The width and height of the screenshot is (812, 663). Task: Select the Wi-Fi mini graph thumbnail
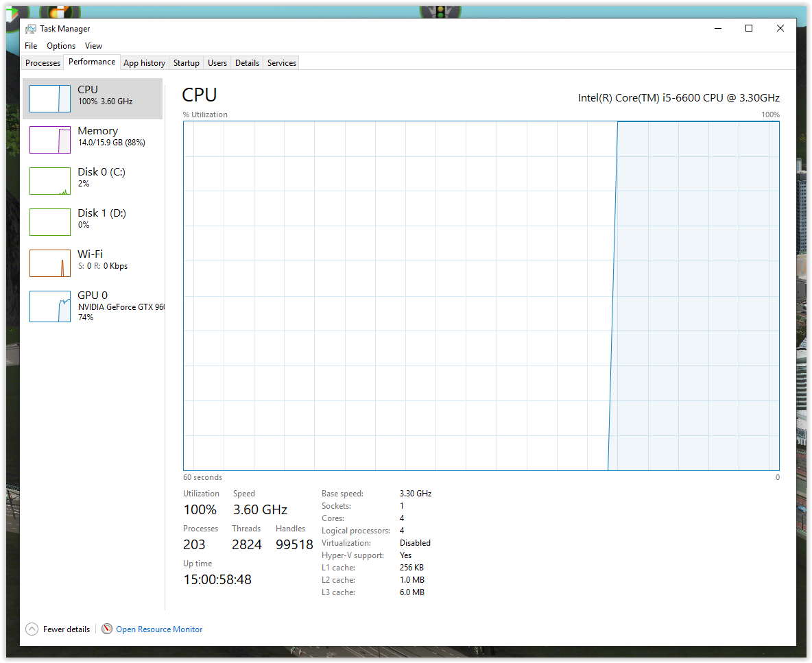pos(49,263)
